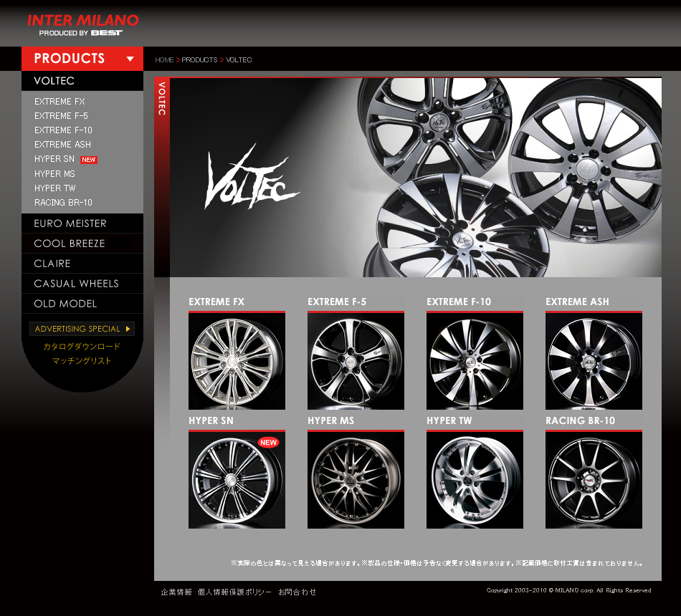Image resolution: width=681 pixels, height=616 pixels.
Task: Click the マッチングリスト link
Action: pyautogui.click(x=82, y=361)
